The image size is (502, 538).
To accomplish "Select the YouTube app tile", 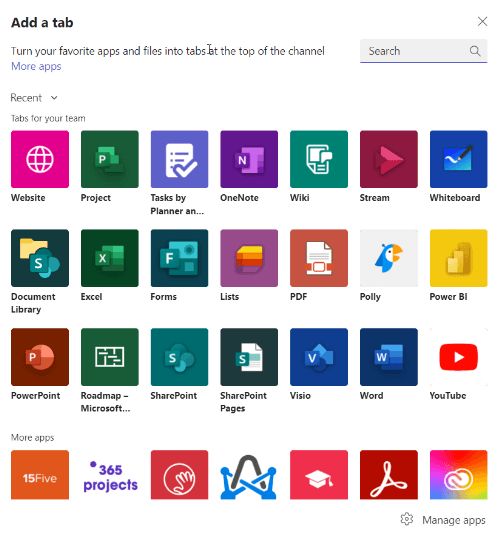I will click(458, 357).
